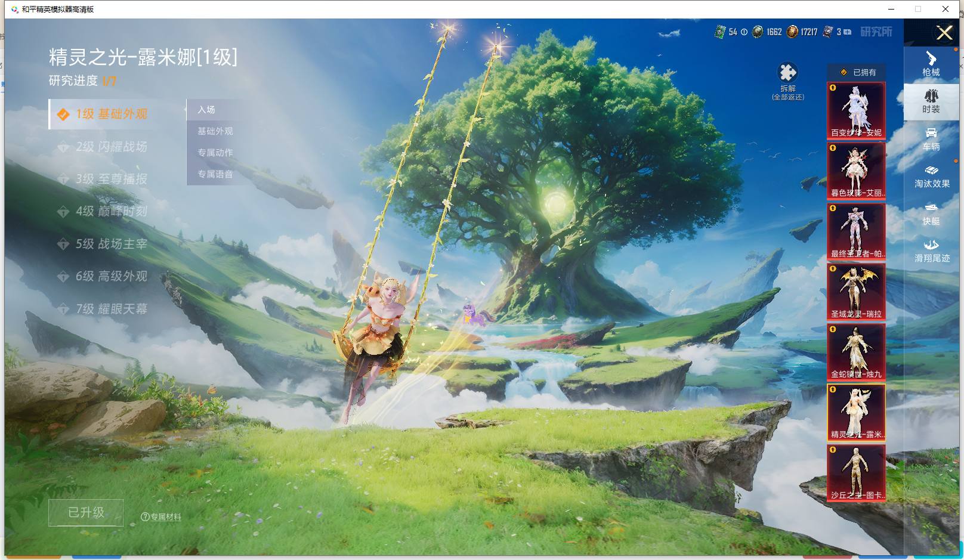Select the 暮色玫影-艾丽 outfit thumbnail

pos(856,171)
